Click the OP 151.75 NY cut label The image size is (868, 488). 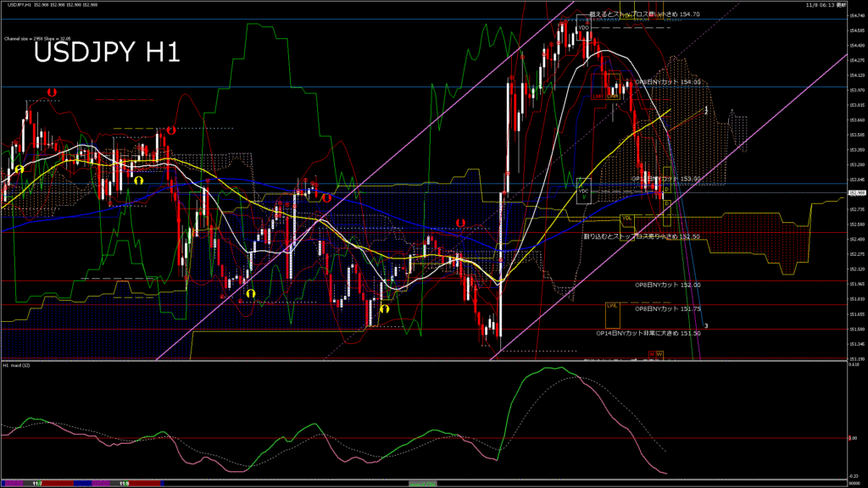668,309
